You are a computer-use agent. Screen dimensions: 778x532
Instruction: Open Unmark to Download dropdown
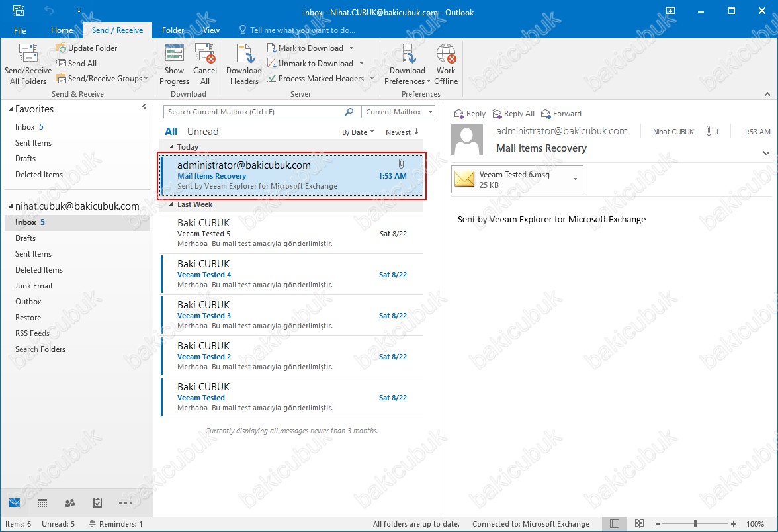[361, 64]
